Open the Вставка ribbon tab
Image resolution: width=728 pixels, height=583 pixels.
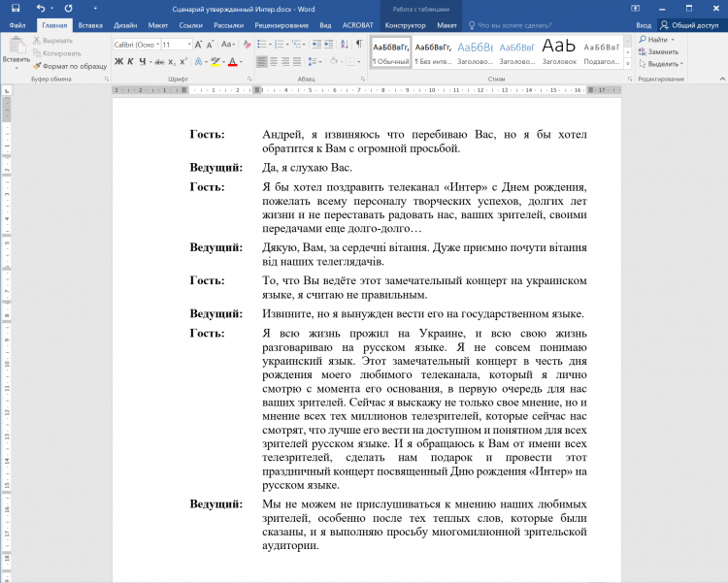pos(90,25)
